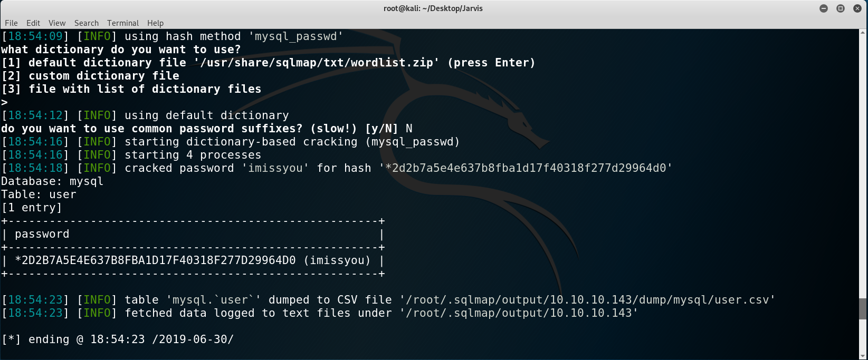The height and width of the screenshot is (360, 868).
Task: Click the vertical scrollbar thumb
Action: [863, 309]
